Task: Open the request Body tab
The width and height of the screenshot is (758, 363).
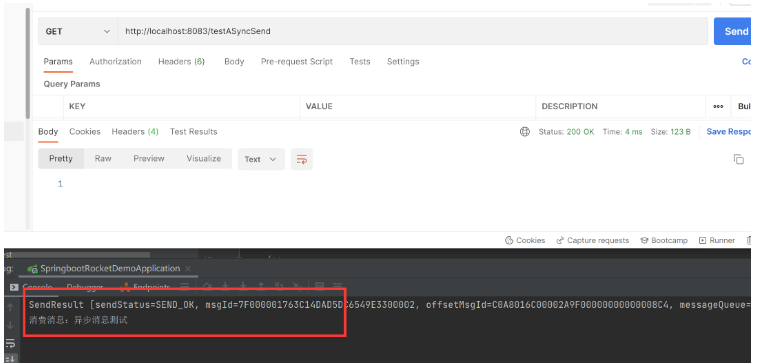Action: (234, 61)
